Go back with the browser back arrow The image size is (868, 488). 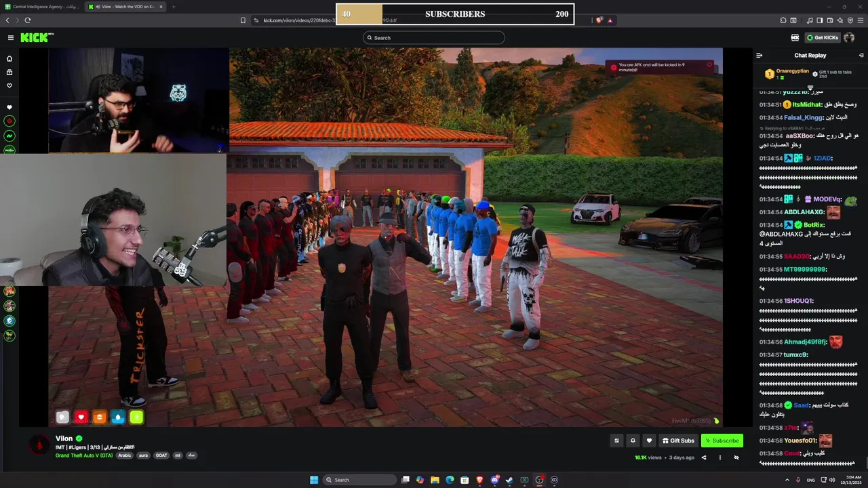[x=7, y=20]
